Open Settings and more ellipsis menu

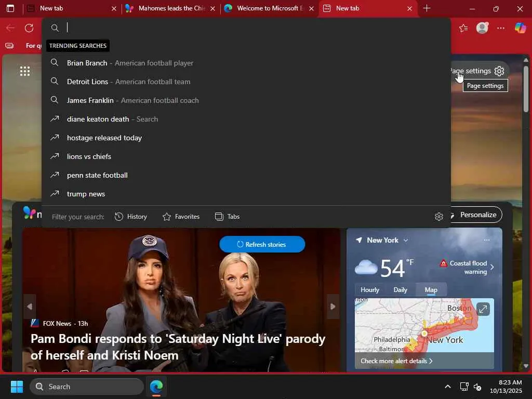[x=501, y=28]
